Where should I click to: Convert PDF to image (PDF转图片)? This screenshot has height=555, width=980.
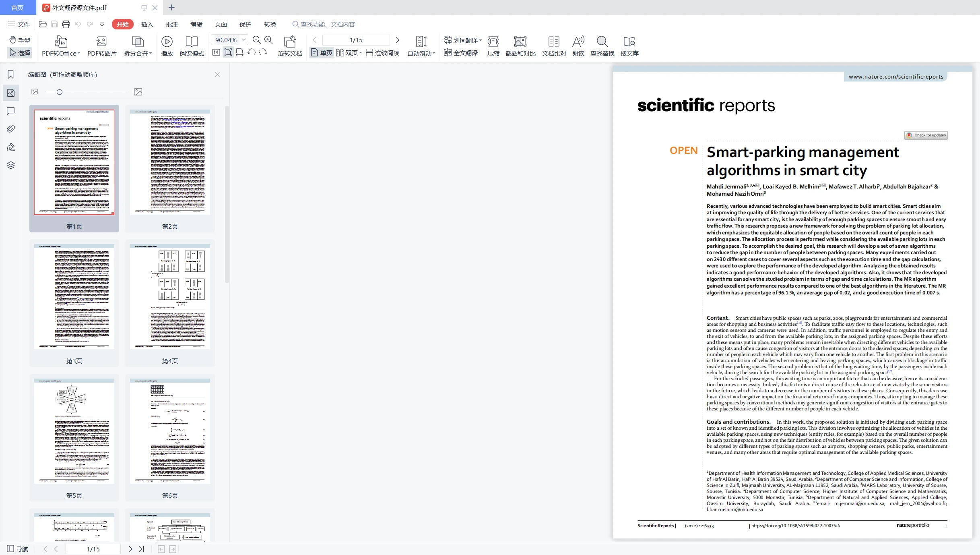102,46
